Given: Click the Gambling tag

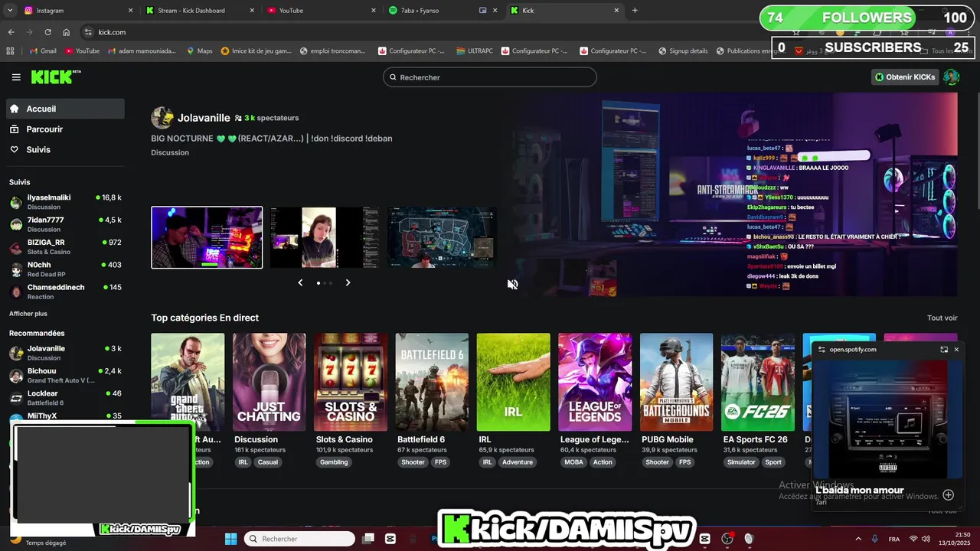Looking at the screenshot, I should 334,462.
